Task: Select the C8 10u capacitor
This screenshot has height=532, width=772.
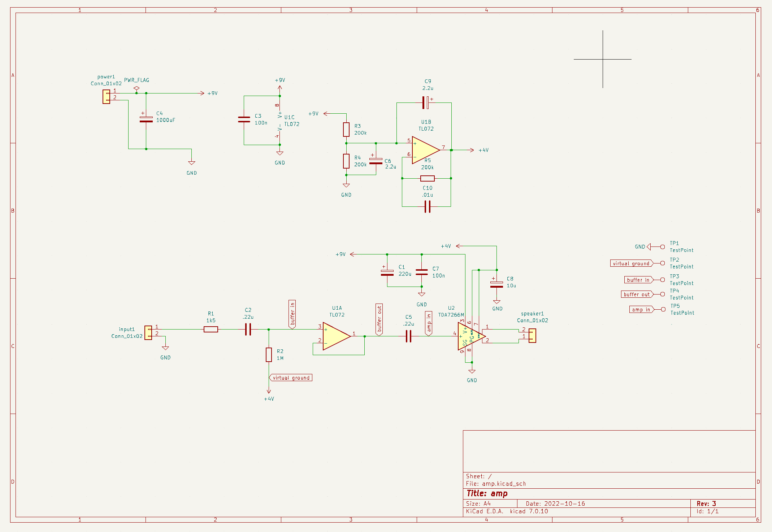Action: click(496, 284)
